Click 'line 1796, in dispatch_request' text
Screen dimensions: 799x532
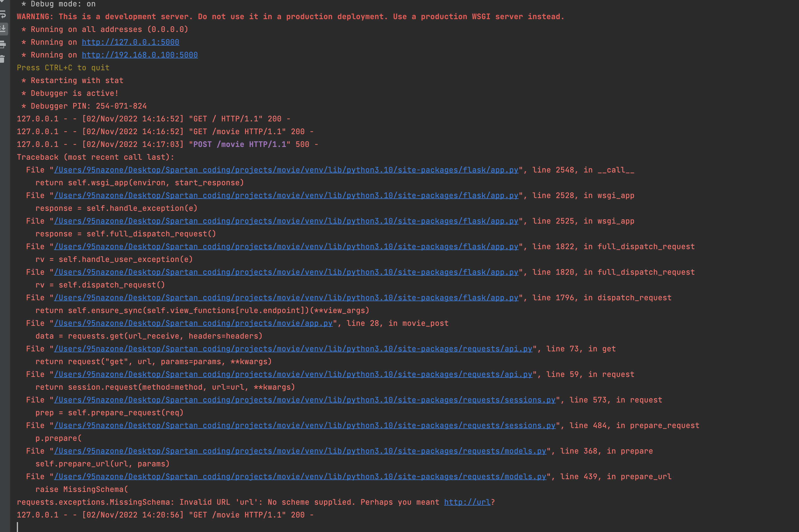click(602, 298)
